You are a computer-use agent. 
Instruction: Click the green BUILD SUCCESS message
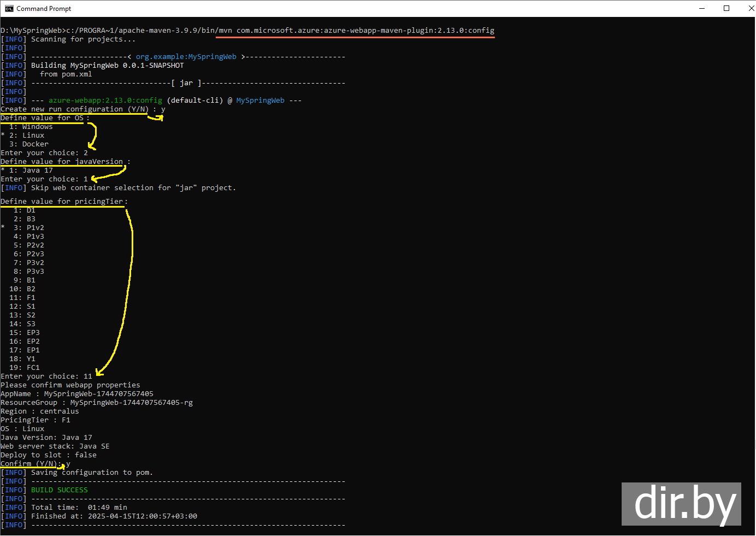coord(59,490)
